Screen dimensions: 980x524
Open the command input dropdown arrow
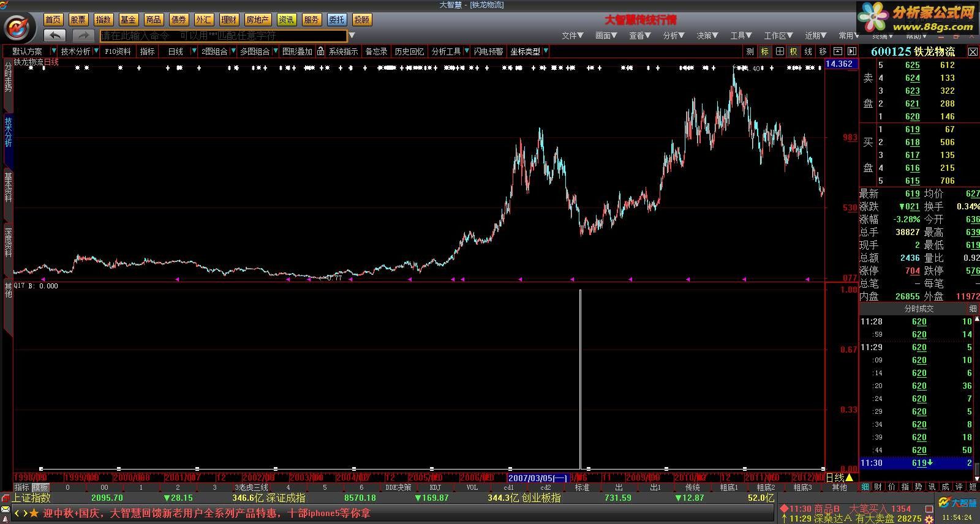(352, 36)
